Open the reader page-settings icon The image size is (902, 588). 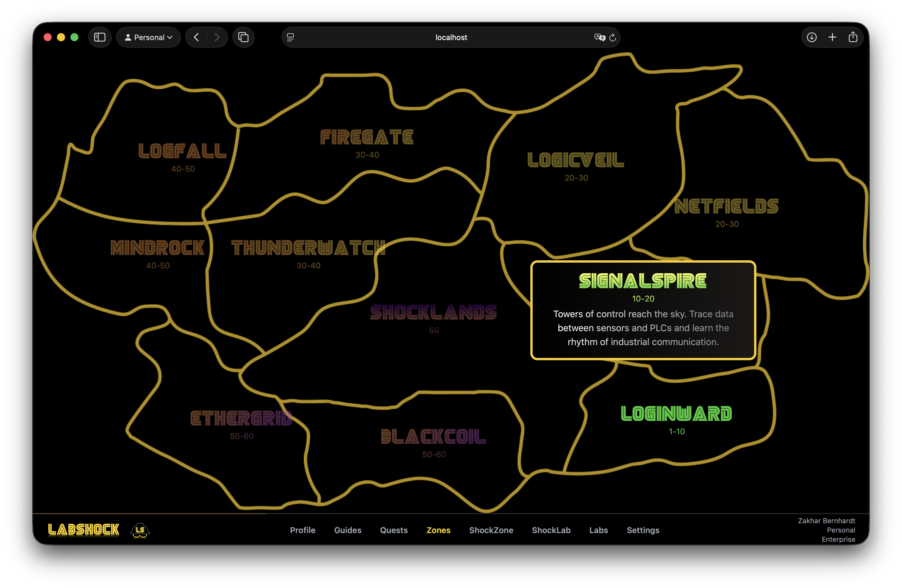[290, 37]
